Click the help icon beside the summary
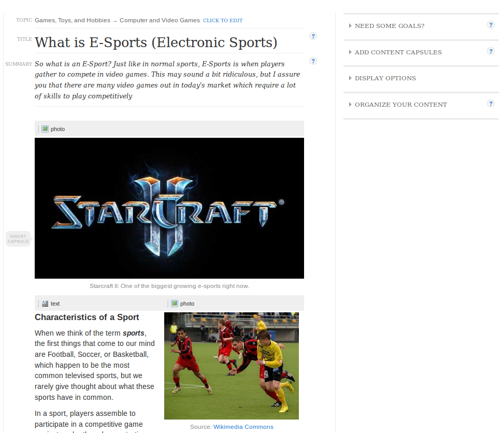 click(x=313, y=61)
